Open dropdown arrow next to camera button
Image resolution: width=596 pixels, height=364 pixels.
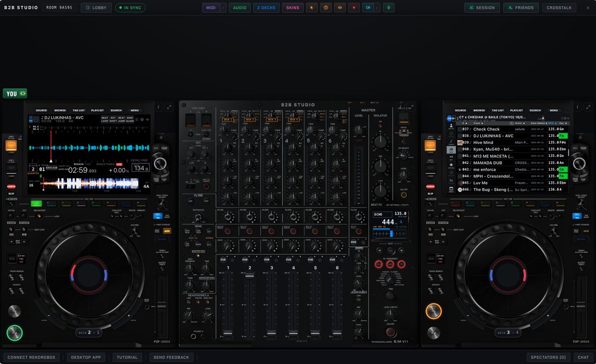click(x=377, y=7)
